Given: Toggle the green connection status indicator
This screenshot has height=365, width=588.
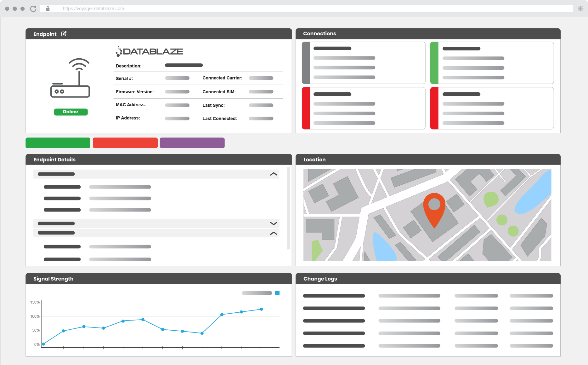Looking at the screenshot, I should tap(434, 63).
